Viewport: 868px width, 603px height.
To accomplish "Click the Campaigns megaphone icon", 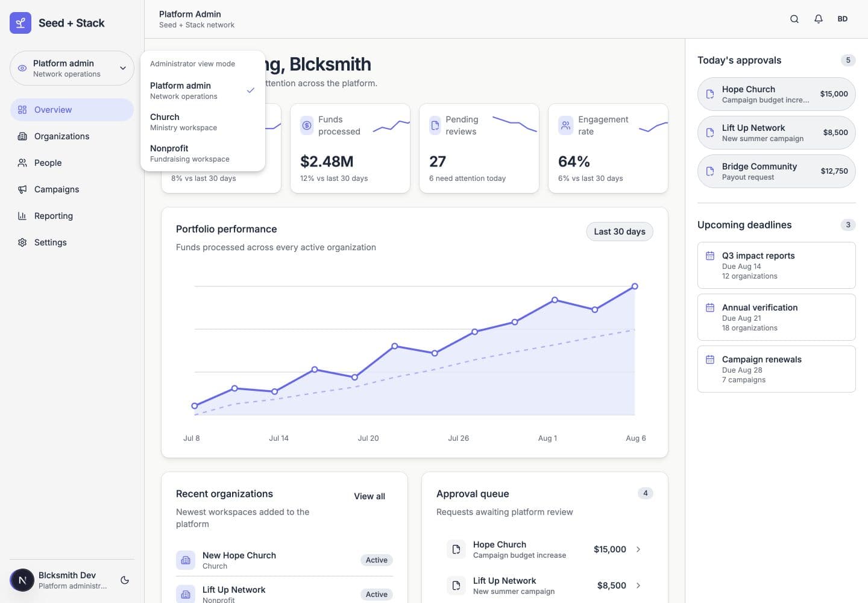I will coord(22,189).
